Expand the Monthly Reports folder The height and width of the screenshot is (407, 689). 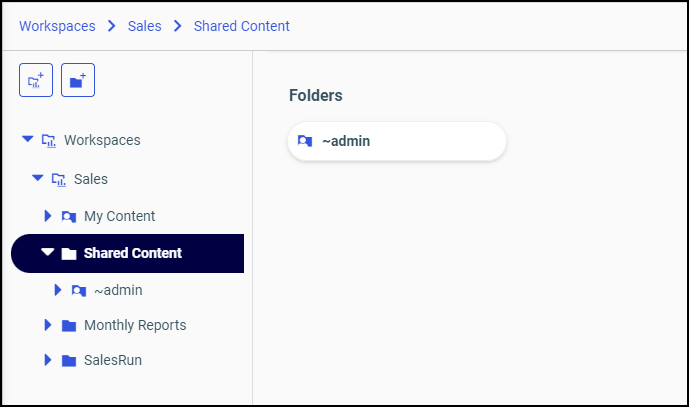click(48, 326)
